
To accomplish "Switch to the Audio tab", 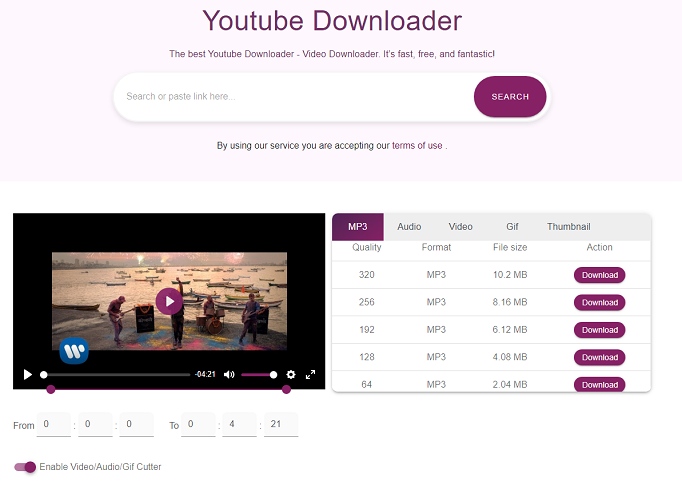I will click(409, 227).
